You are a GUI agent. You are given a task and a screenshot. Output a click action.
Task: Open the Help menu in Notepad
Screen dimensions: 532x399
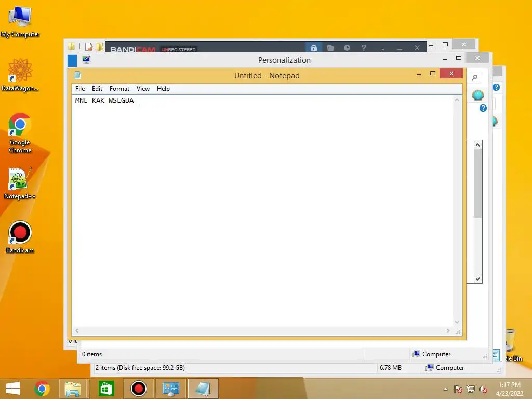[x=163, y=89]
